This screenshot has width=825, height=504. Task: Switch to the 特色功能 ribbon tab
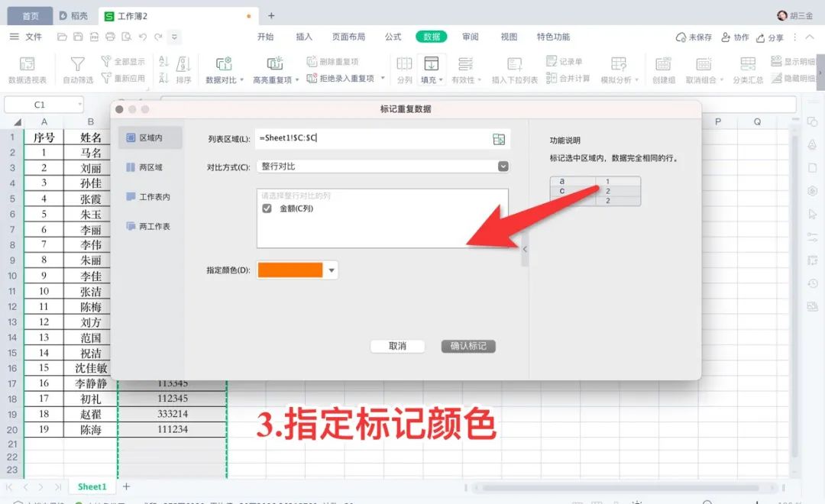click(553, 37)
